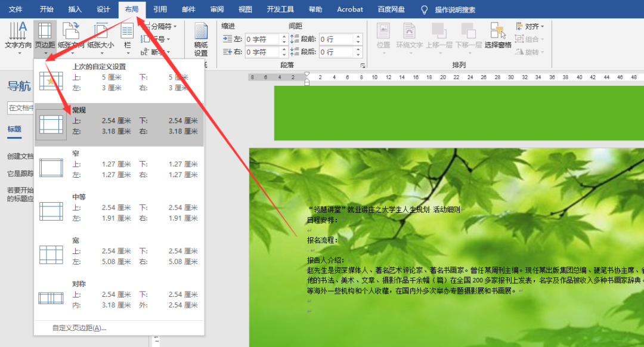Switch to the 帮助 help tab

pyautogui.click(x=315, y=9)
